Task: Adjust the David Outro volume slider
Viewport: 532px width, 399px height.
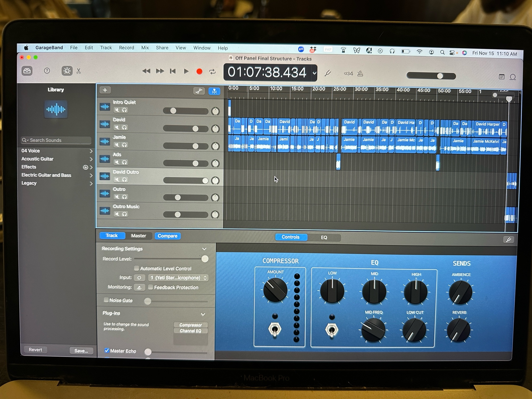Action: tap(205, 181)
